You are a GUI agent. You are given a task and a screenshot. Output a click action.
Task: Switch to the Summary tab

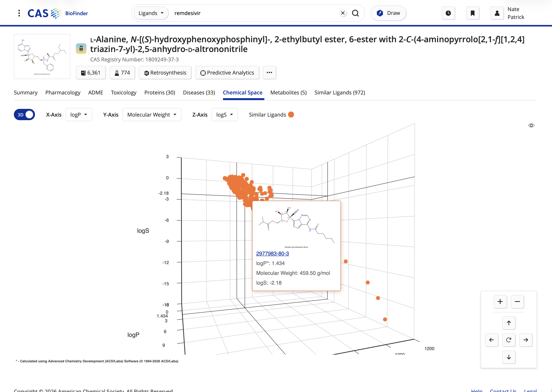click(x=26, y=92)
